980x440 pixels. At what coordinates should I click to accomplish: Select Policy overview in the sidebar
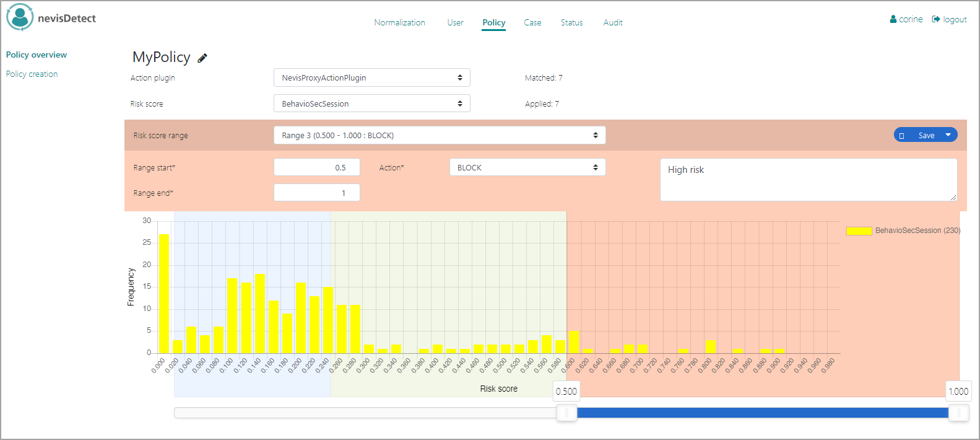pyautogui.click(x=37, y=55)
